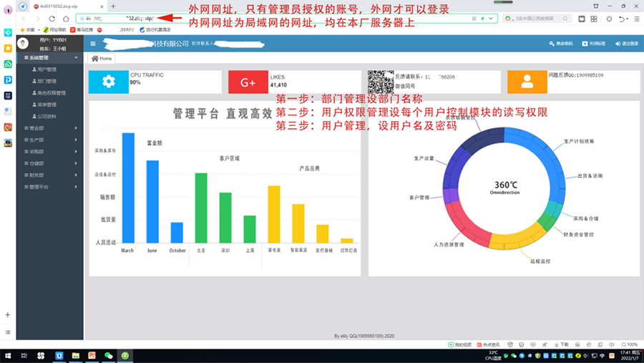
Task: Reload the page with refresh icon
Action: 52,19
